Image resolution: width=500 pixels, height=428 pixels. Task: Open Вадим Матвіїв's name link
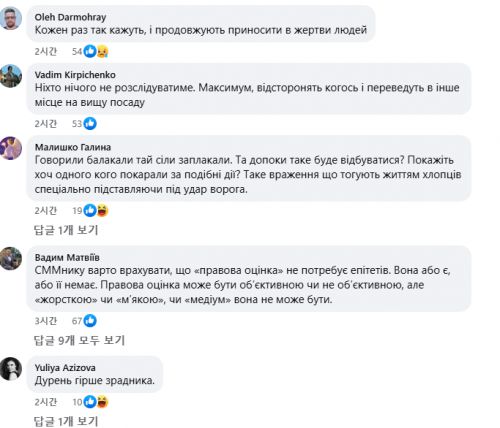tap(67, 257)
